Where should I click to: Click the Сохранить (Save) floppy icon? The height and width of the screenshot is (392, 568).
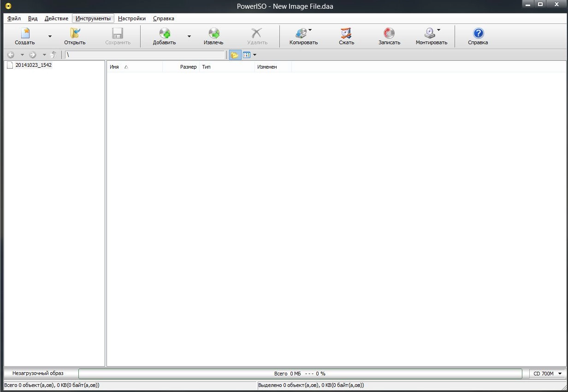tap(118, 34)
